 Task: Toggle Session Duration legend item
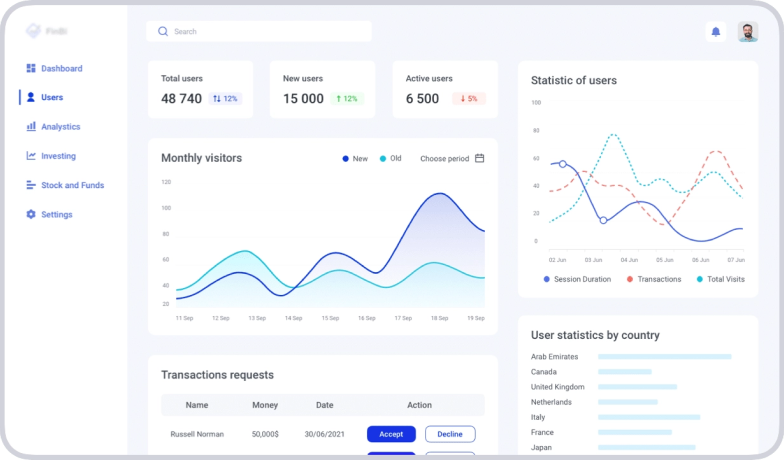point(577,279)
